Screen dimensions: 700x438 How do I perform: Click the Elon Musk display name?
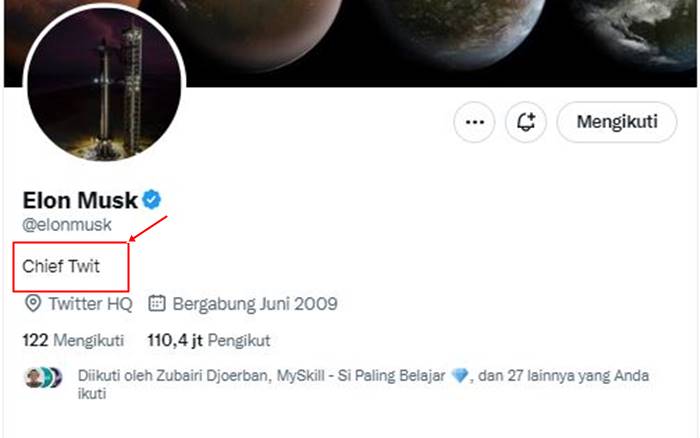tap(80, 200)
